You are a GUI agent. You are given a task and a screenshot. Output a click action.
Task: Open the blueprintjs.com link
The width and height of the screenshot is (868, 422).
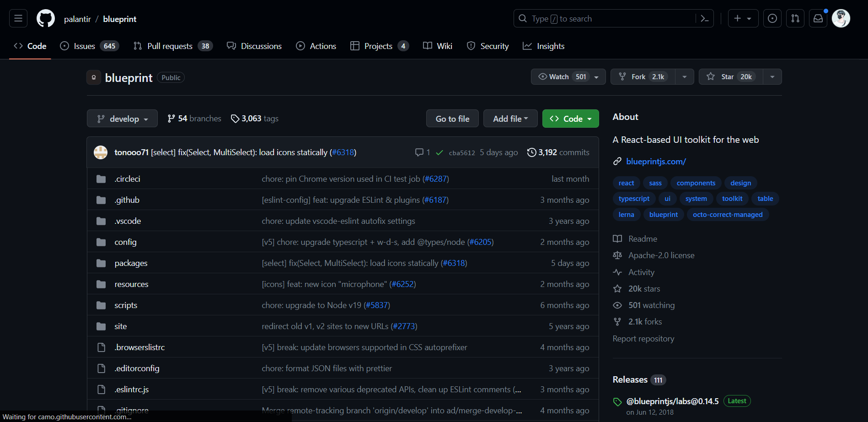(x=656, y=162)
